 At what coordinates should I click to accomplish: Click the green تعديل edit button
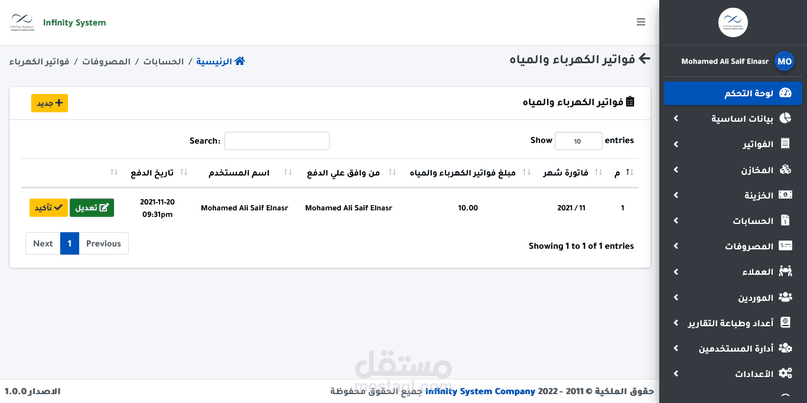(91, 208)
